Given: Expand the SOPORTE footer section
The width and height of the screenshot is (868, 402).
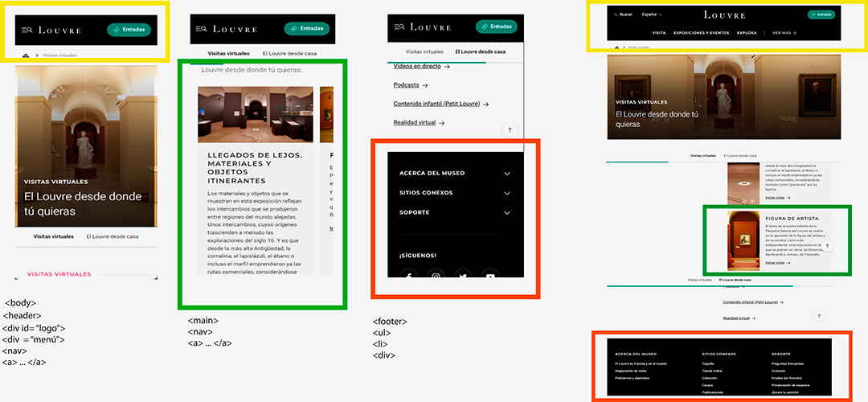Looking at the screenshot, I should pos(507,213).
